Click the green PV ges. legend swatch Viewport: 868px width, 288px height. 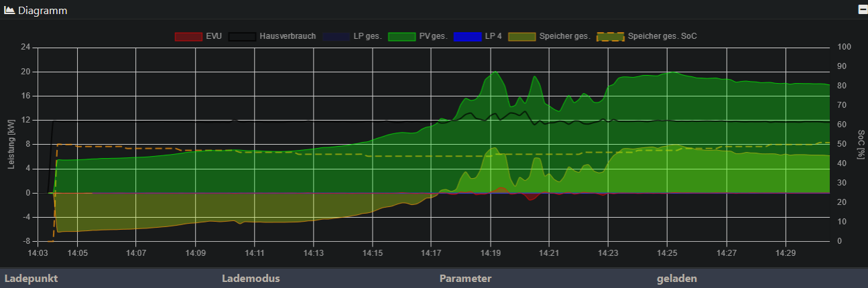(x=401, y=36)
